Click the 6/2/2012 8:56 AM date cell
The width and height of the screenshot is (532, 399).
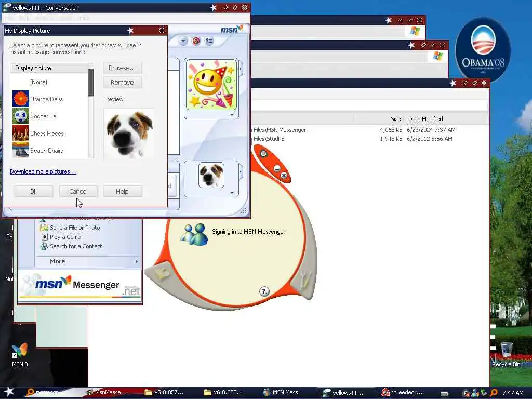[430, 139]
